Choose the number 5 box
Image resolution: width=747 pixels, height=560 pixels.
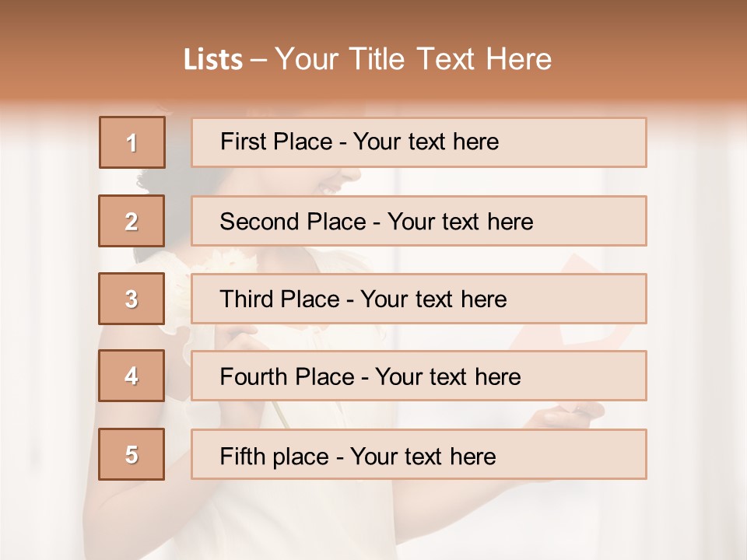(x=132, y=453)
